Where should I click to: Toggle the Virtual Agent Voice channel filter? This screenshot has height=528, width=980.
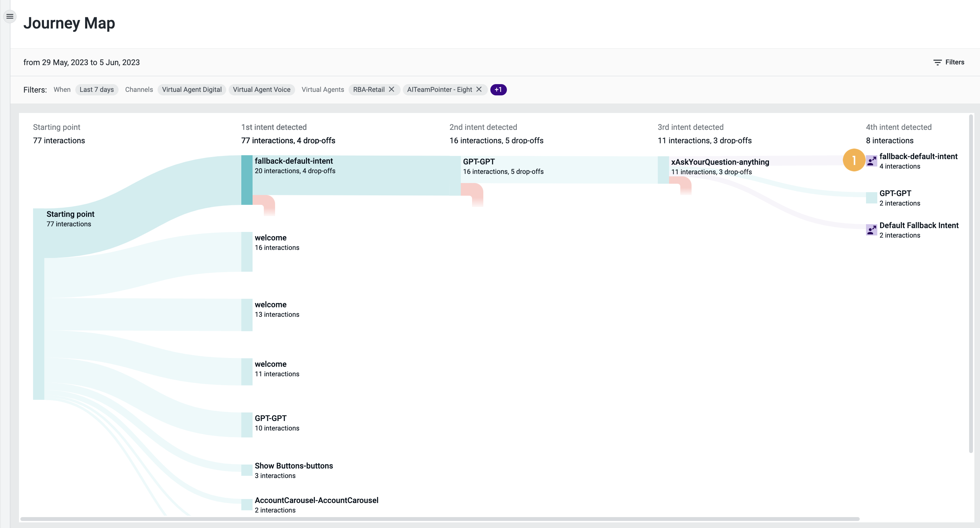(x=262, y=89)
